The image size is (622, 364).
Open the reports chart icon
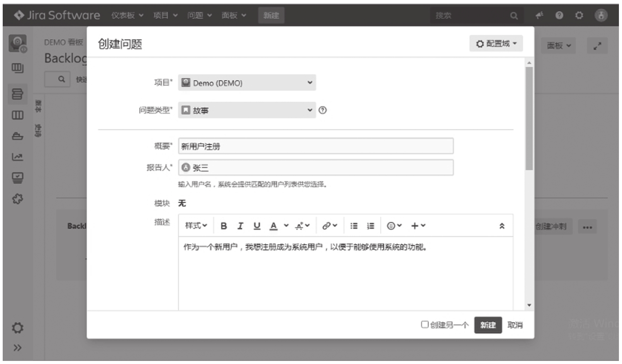17,157
